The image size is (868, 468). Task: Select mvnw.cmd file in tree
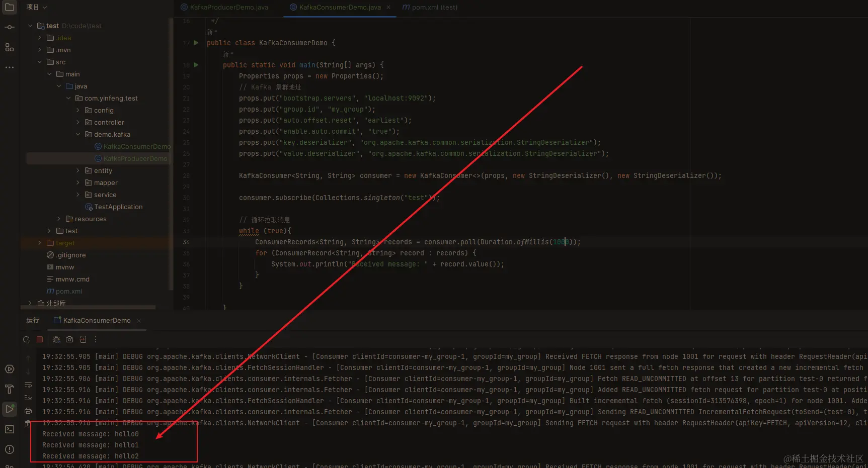pos(68,279)
